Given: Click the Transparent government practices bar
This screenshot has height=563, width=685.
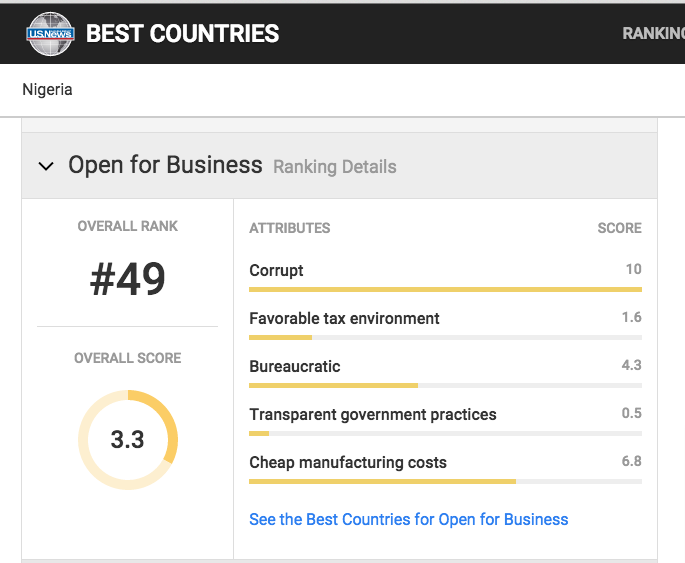Looking at the screenshot, I should (445, 433).
